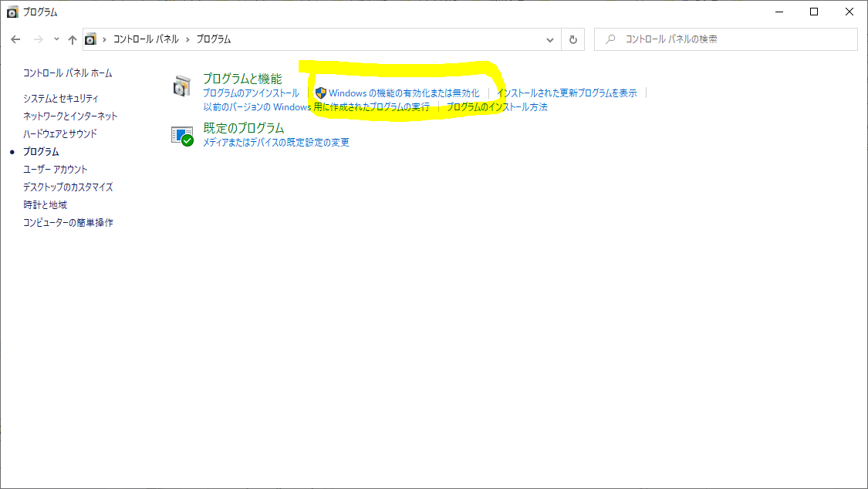
Task: Open システムとセキュリティ category
Action: point(61,99)
